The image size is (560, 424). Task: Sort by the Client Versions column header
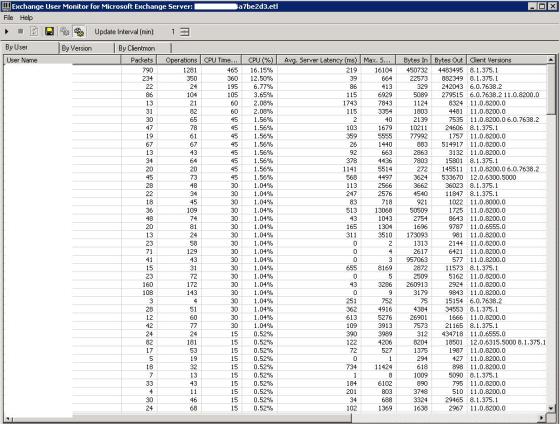pos(507,60)
